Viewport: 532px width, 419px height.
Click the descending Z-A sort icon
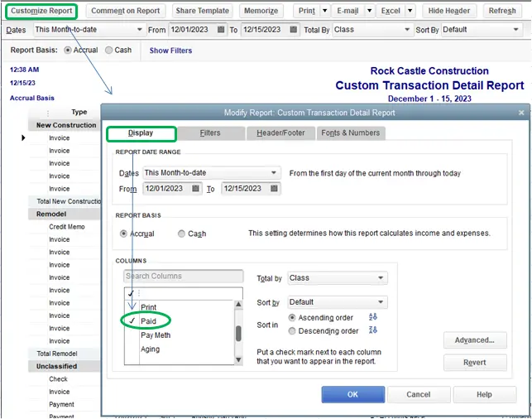point(372,331)
